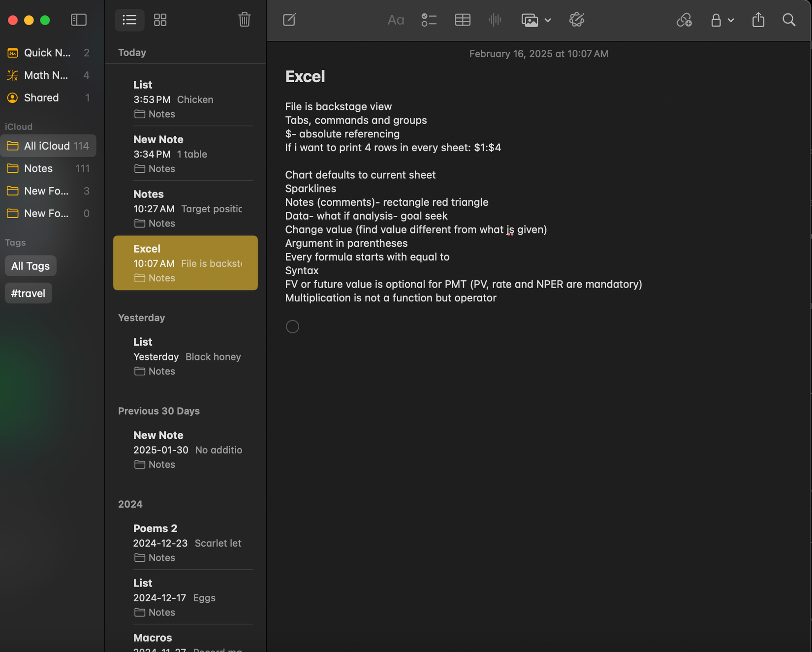Insert a checklist using the toolbar icon
Viewport: 812px width, 652px height.
tap(429, 20)
